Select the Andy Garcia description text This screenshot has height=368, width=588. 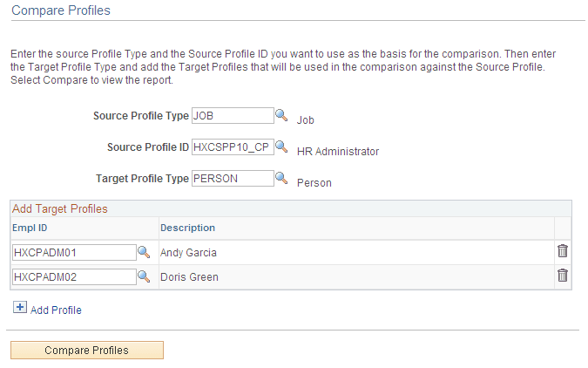188,253
